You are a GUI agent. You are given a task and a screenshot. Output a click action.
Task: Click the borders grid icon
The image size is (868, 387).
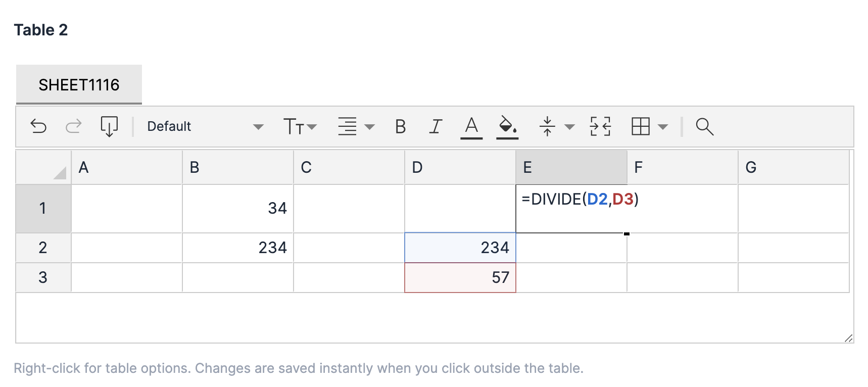(x=641, y=126)
